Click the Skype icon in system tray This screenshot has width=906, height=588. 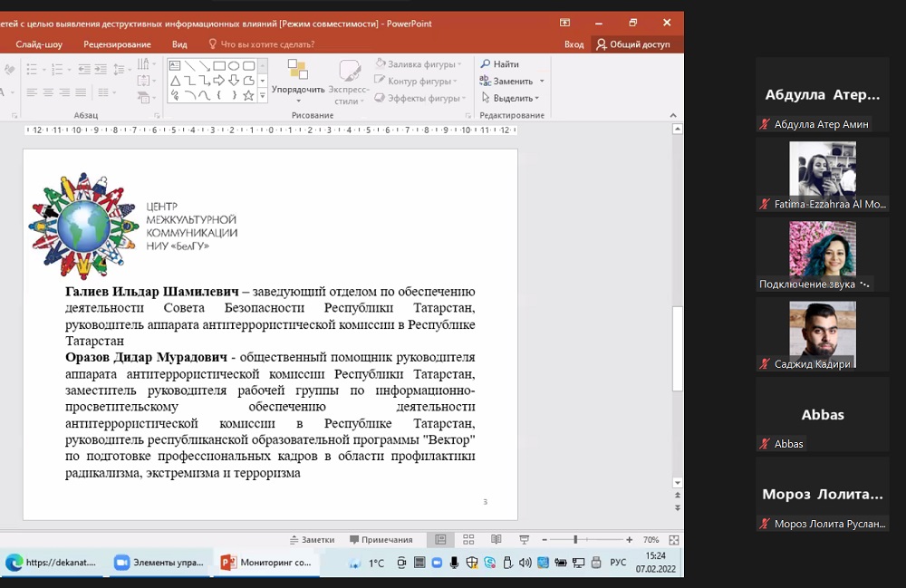pyautogui.click(x=489, y=563)
